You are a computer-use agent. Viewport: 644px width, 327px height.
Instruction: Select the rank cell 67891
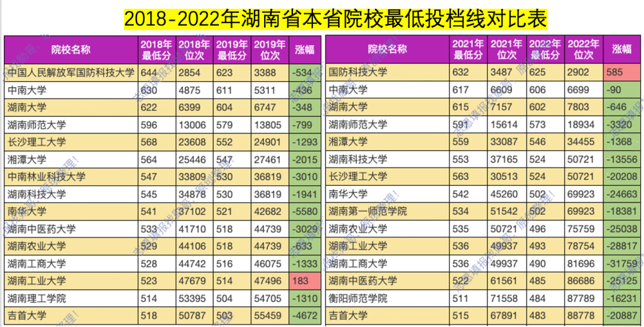pyautogui.click(x=506, y=315)
